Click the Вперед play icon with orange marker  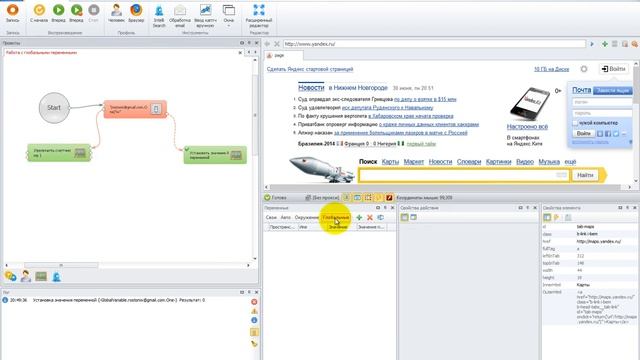[x=76, y=13]
